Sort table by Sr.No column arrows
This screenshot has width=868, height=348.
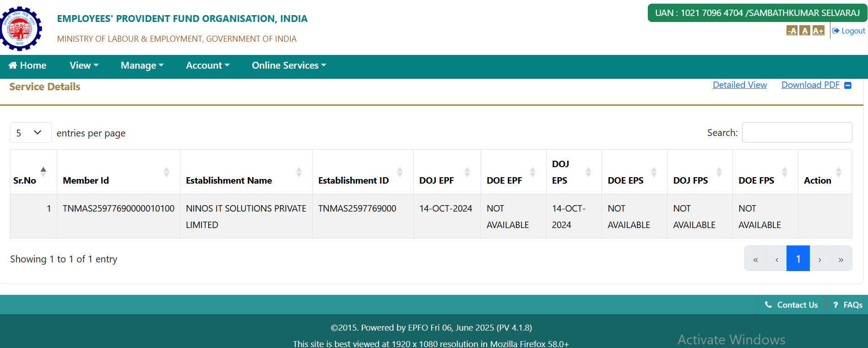click(x=43, y=172)
